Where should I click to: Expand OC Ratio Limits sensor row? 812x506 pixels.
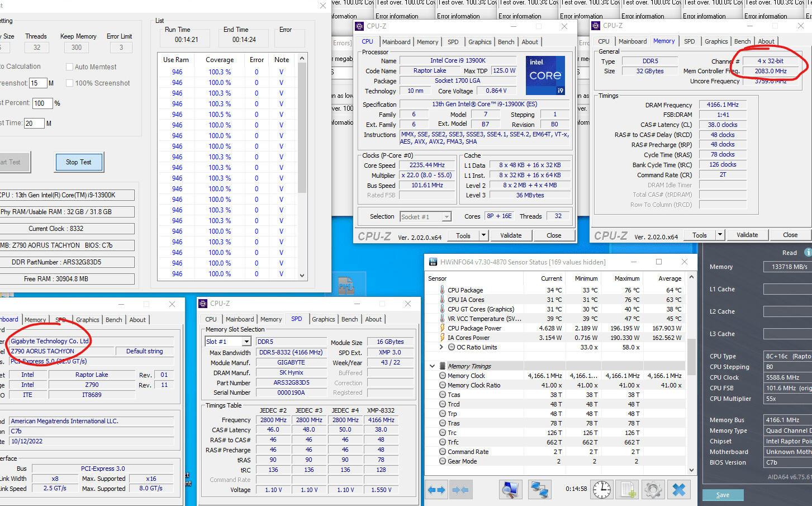441,347
